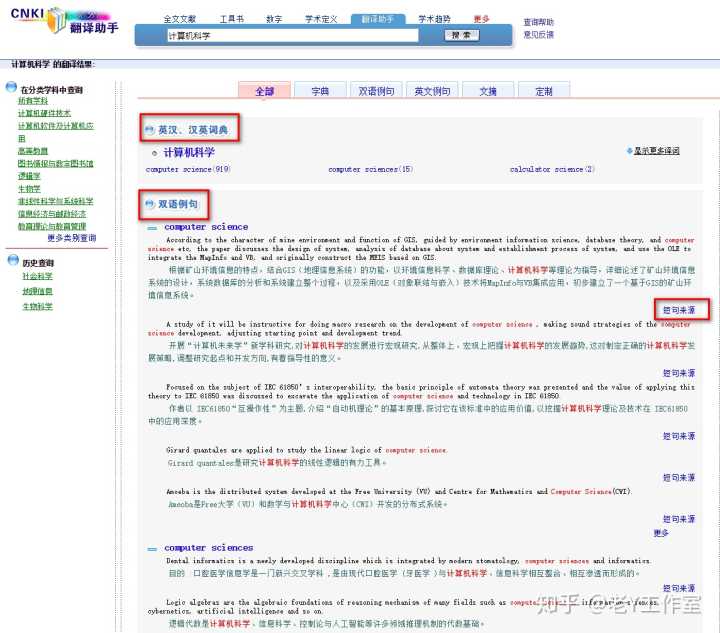The image size is (720, 633).
Task: Open the 学术定义 search category
Action: 321,19
